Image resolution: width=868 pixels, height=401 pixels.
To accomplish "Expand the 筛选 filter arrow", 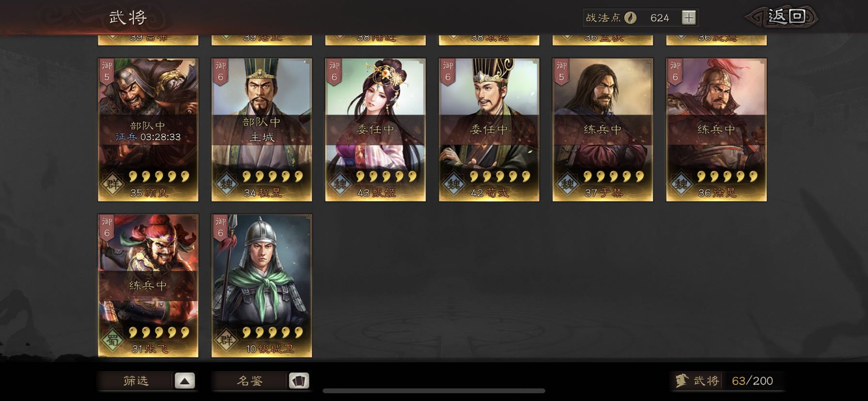I will (185, 381).
